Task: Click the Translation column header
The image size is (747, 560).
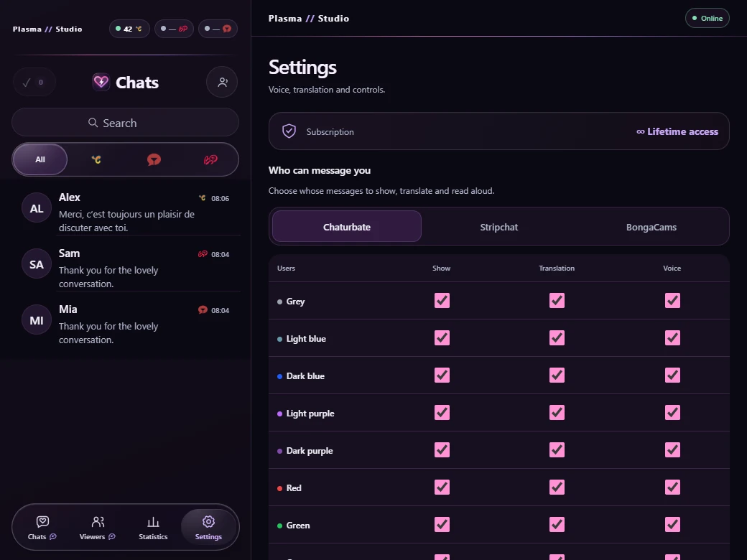Action: click(x=557, y=268)
